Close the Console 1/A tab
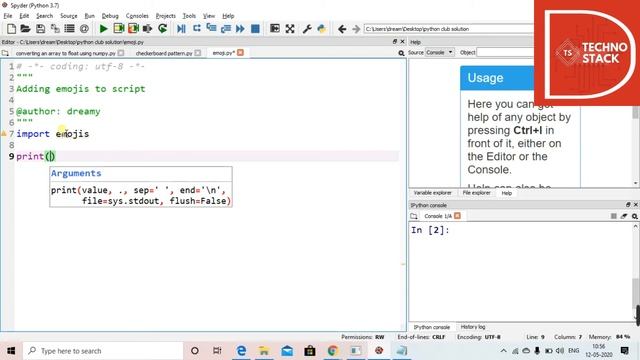This screenshot has height=360, width=640. coord(457,216)
